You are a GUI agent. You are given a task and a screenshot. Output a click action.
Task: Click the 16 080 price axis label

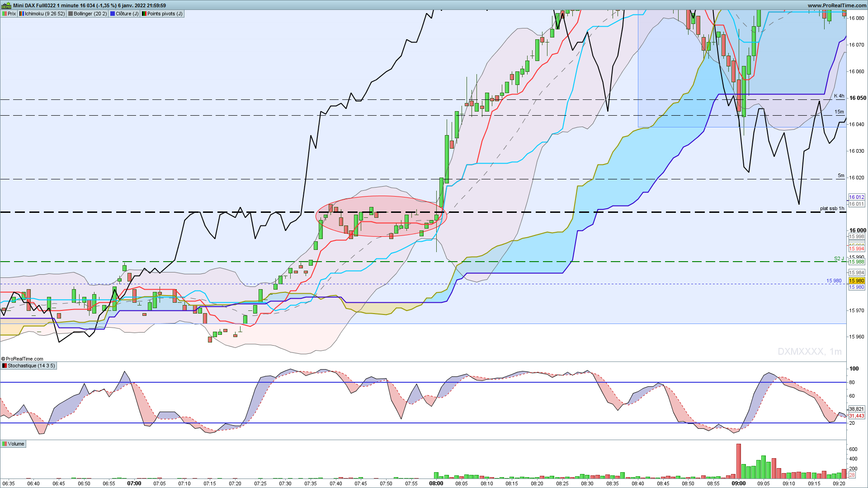(x=857, y=18)
